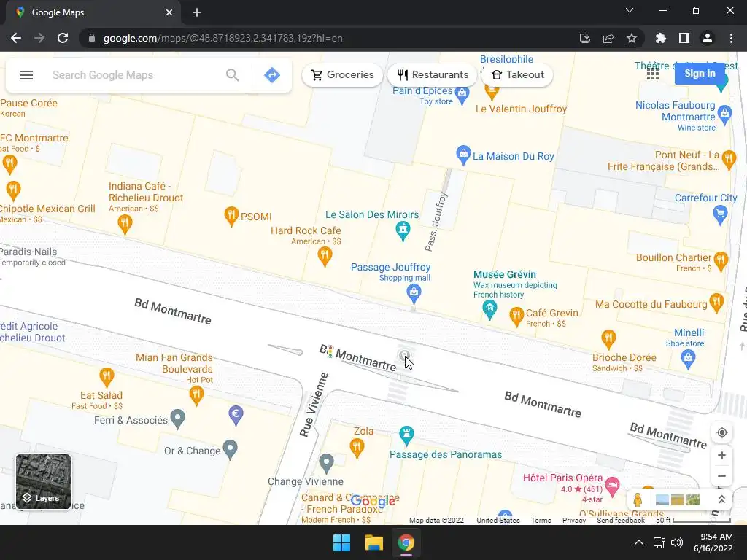Click the Ferri & Associés pin

178,419
